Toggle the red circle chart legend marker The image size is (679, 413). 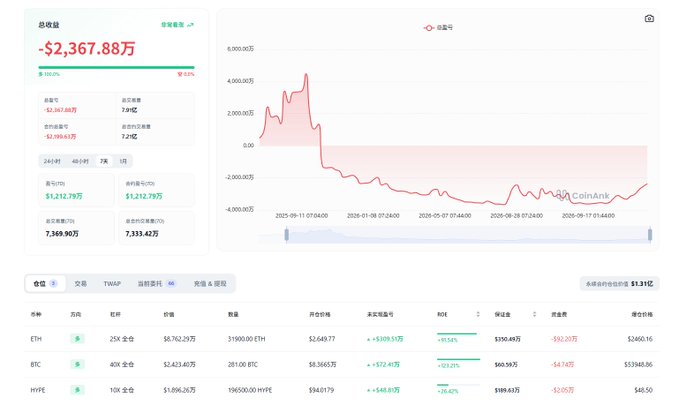pyautogui.click(x=428, y=28)
